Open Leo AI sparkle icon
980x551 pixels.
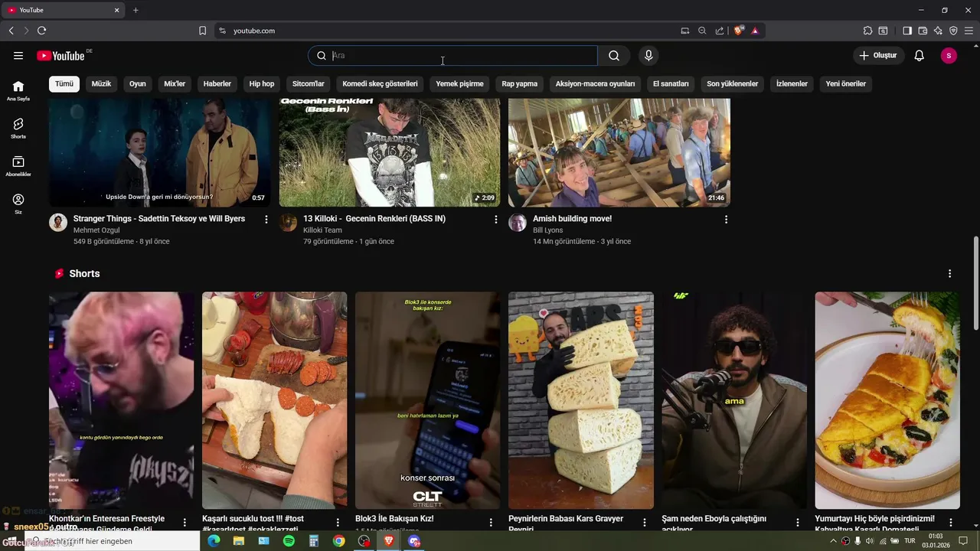coord(938,31)
